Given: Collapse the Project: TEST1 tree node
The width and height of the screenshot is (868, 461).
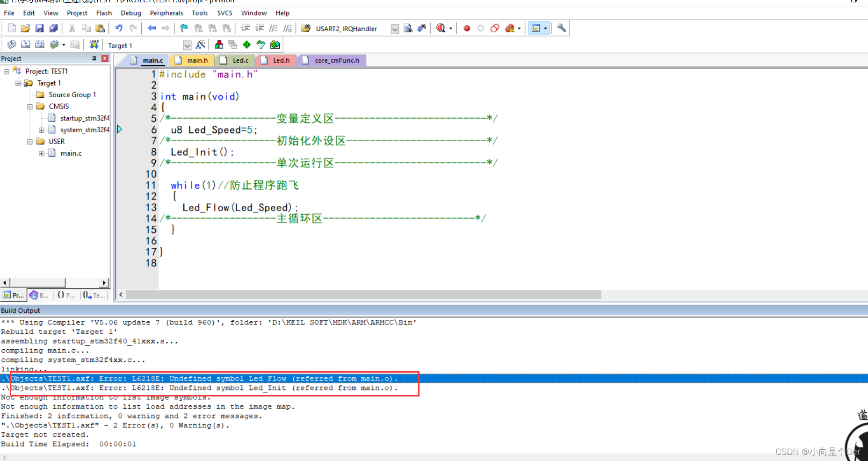Looking at the screenshot, I should click(7, 72).
